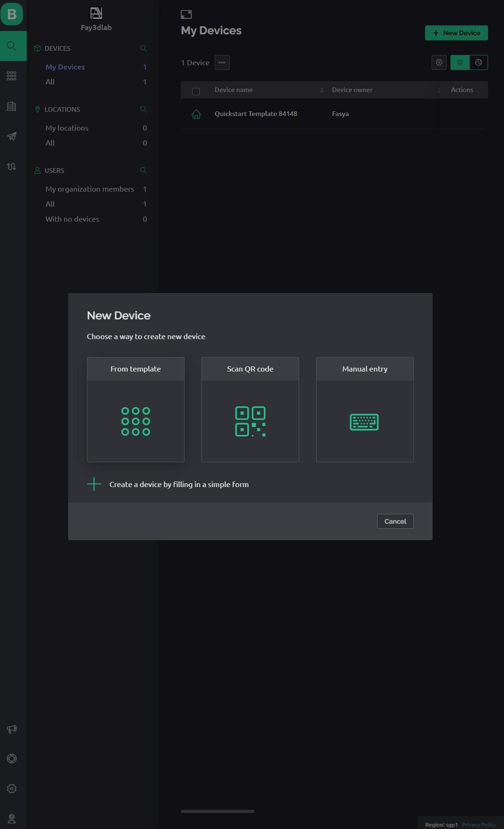Screen dimensions: 504x829
Task: Select the From template option
Action: click(136, 409)
